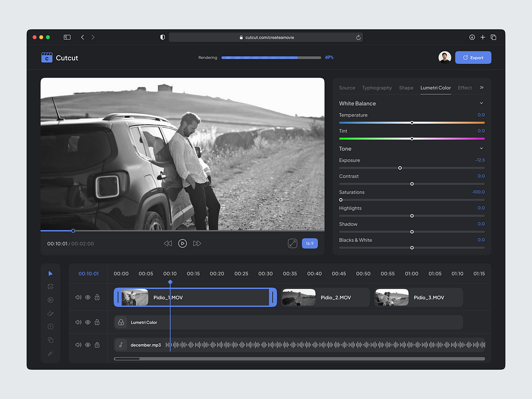Image resolution: width=532 pixels, height=399 pixels.
Task: Click the Tint slider handle
Action: tap(412, 139)
